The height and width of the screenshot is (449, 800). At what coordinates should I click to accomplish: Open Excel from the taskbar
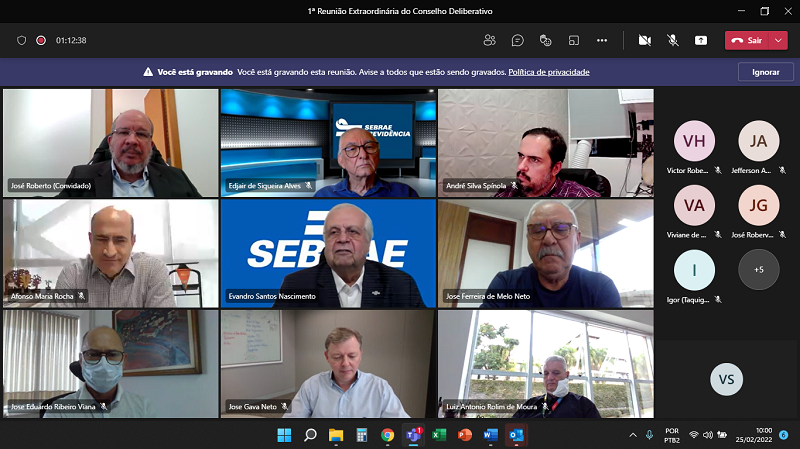439,435
